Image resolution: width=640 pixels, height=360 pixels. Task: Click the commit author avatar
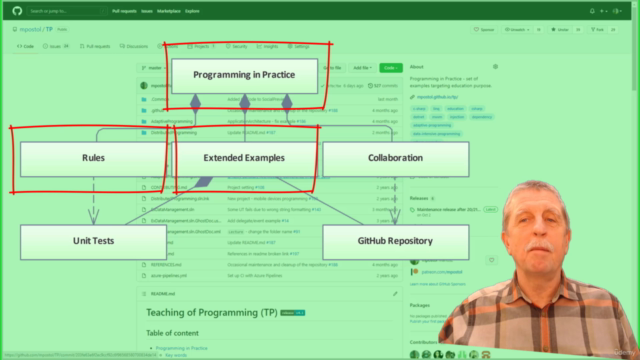(144, 85)
